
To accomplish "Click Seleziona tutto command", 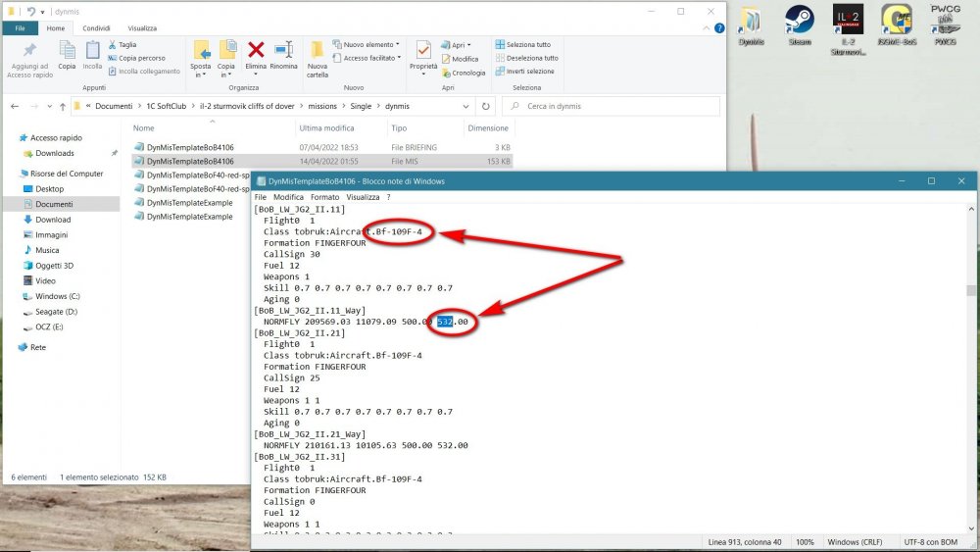I will 523,44.
